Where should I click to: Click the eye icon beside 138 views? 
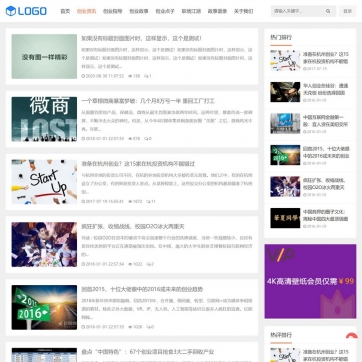click(x=130, y=76)
